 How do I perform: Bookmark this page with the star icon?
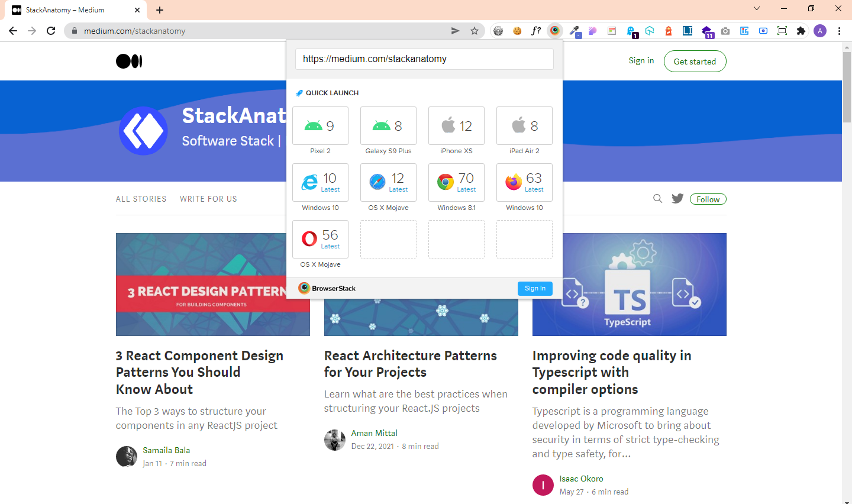pyautogui.click(x=475, y=31)
